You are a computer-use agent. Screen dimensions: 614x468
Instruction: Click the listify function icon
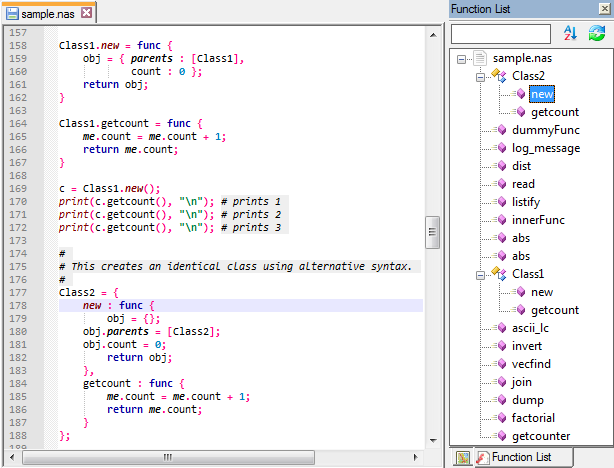502,202
